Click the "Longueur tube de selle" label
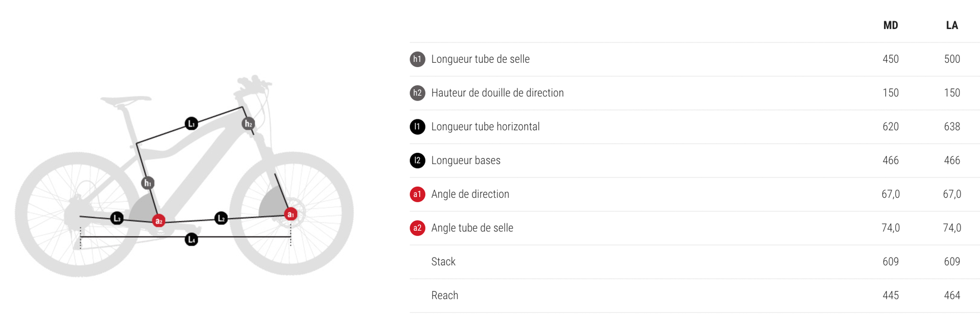The width and height of the screenshot is (980, 332). click(x=480, y=59)
